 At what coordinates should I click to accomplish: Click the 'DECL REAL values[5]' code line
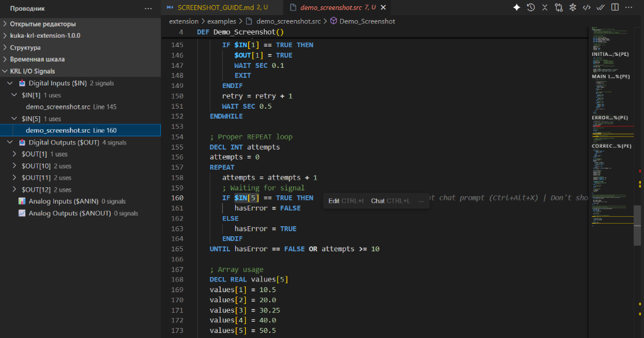249,280
